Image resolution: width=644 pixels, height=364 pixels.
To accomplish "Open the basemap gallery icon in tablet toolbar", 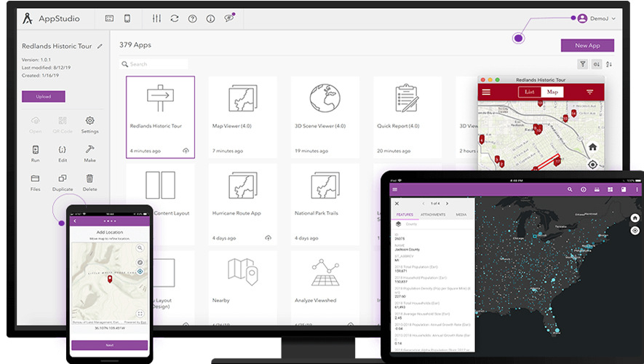I will pyautogui.click(x=611, y=189).
